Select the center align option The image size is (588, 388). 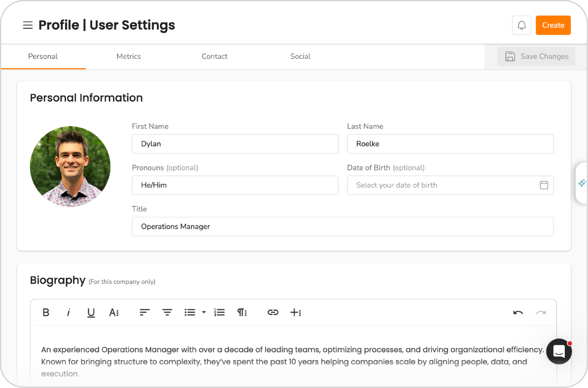point(167,312)
